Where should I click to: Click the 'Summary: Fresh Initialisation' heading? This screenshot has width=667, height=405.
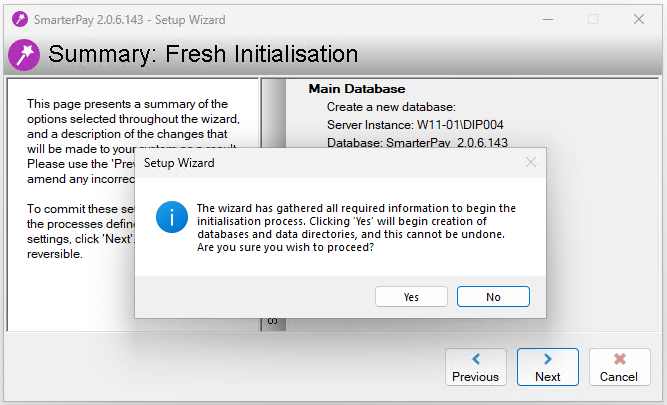pos(203,54)
